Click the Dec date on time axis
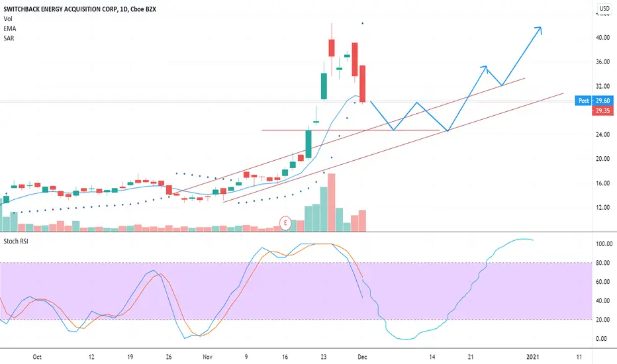Screen dimensions: 617x364 pyautogui.click(x=362, y=357)
